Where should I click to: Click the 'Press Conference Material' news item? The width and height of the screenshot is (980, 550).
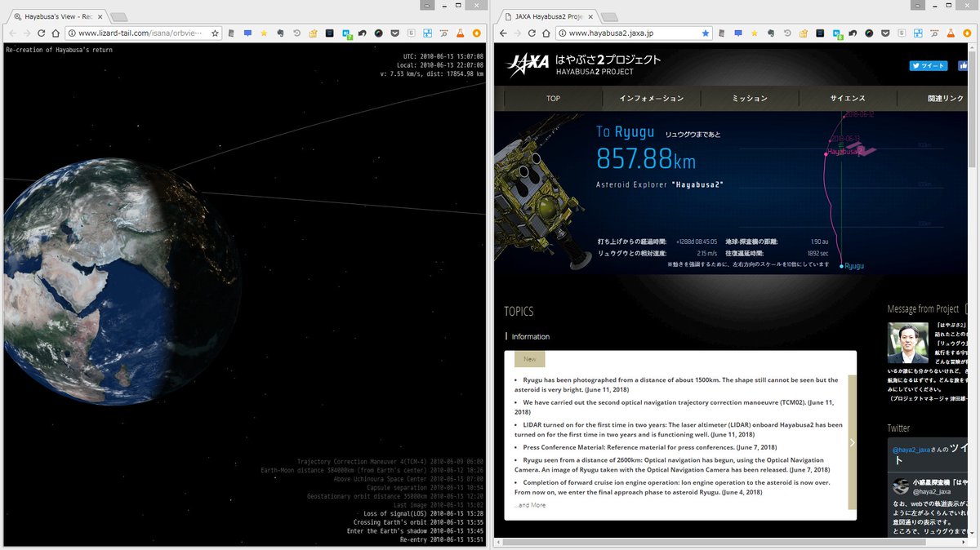point(650,447)
